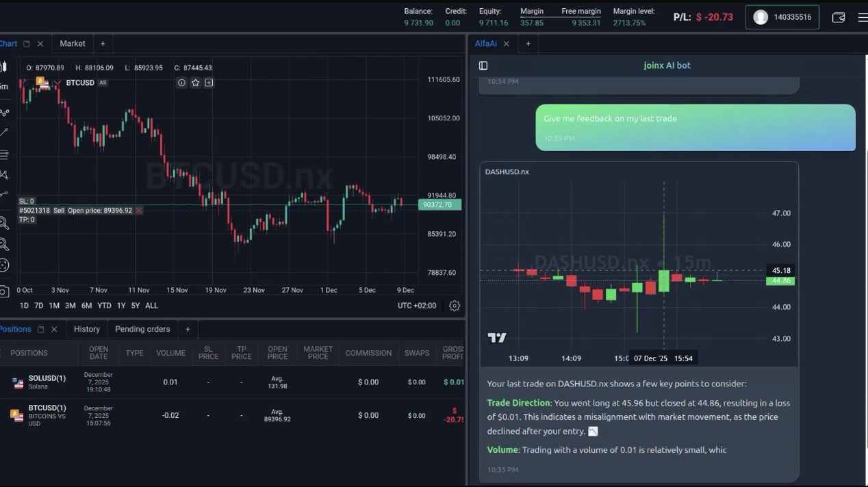Switch to the Market tab
The image size is (868, 487).
pos(72,43)
